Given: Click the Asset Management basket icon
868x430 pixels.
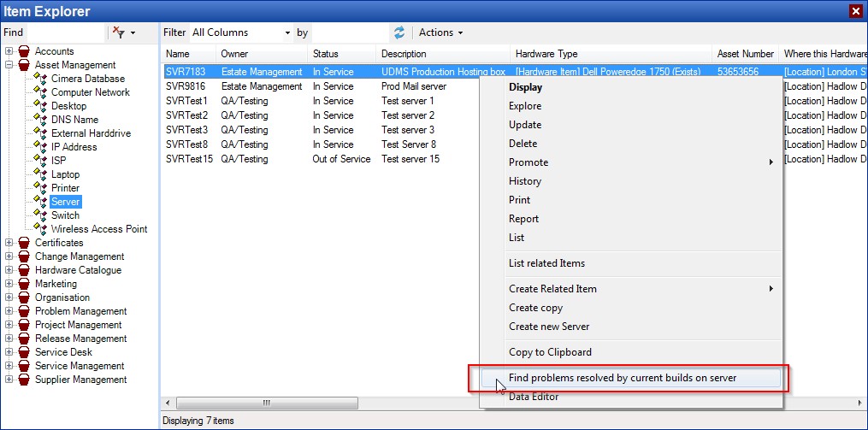Looking at the screenshot, I should pos(24,65).
